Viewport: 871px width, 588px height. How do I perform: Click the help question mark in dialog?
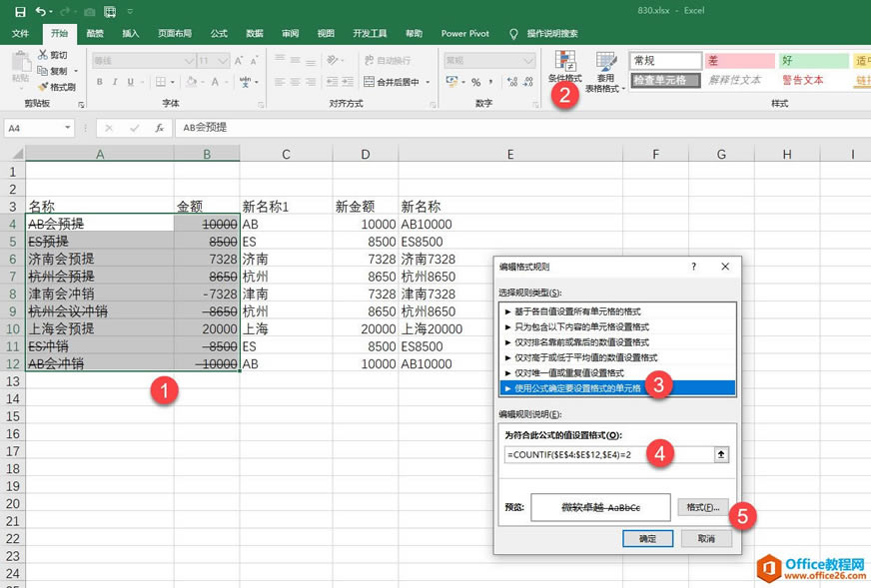pos(694,267)
